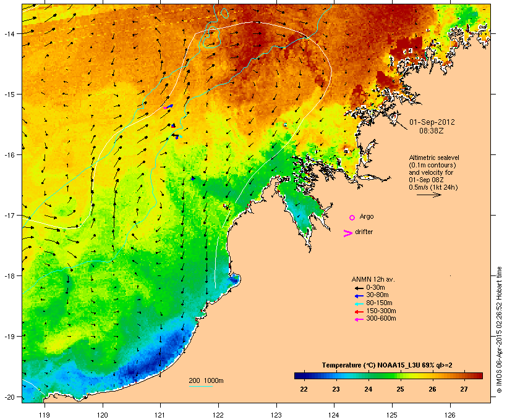Click the colorbar tick label 22
Image resolution: width=507 pixels, height=420 pixels.
304,389
